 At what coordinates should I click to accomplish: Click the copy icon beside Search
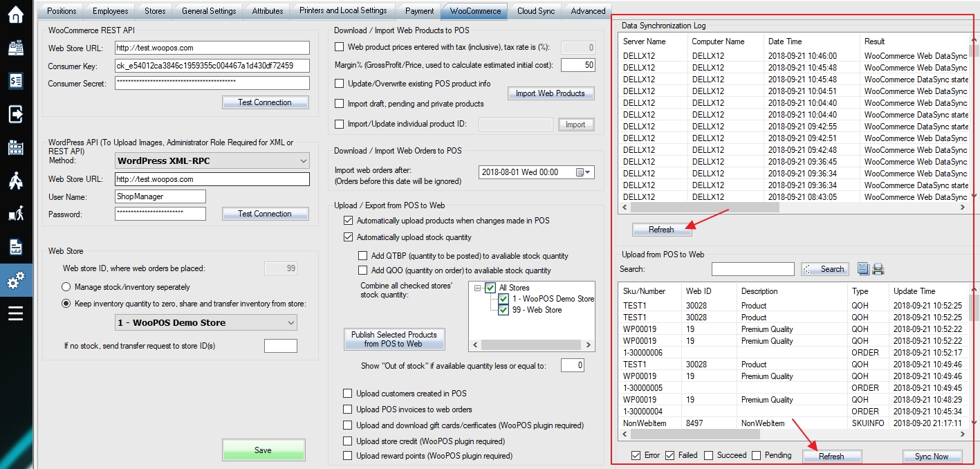pos(863,269)
